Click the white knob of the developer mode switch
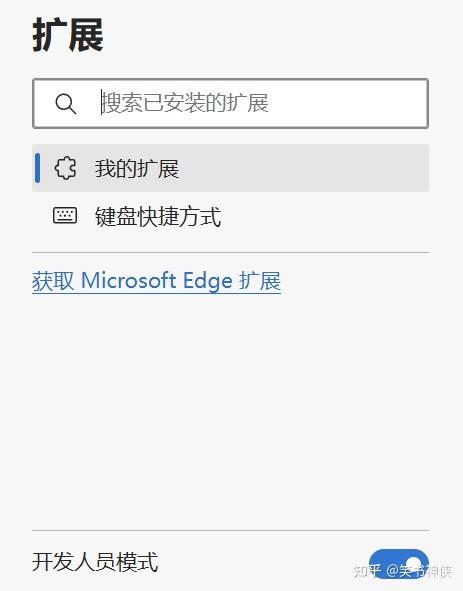The width and height of the screenshot is (463, 591). click(414, 563)
